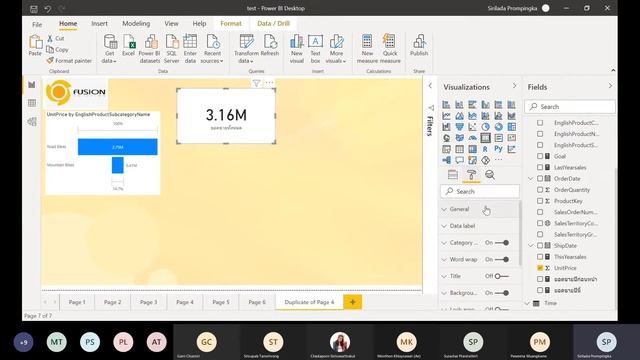
Task: Open the Data / Drill ribbon tab
Action: 273,24
